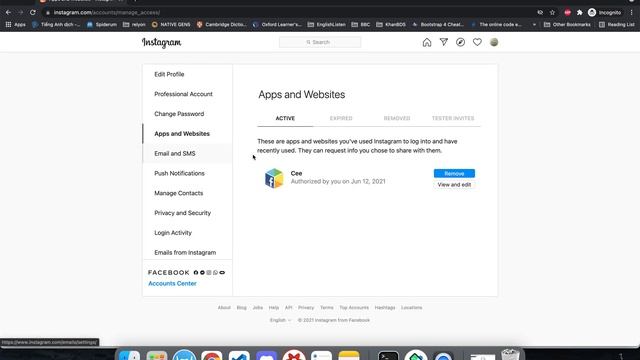Screen dimensions: 640x360
Task: Open Trash from the Dock
Action: click(510, 354)
